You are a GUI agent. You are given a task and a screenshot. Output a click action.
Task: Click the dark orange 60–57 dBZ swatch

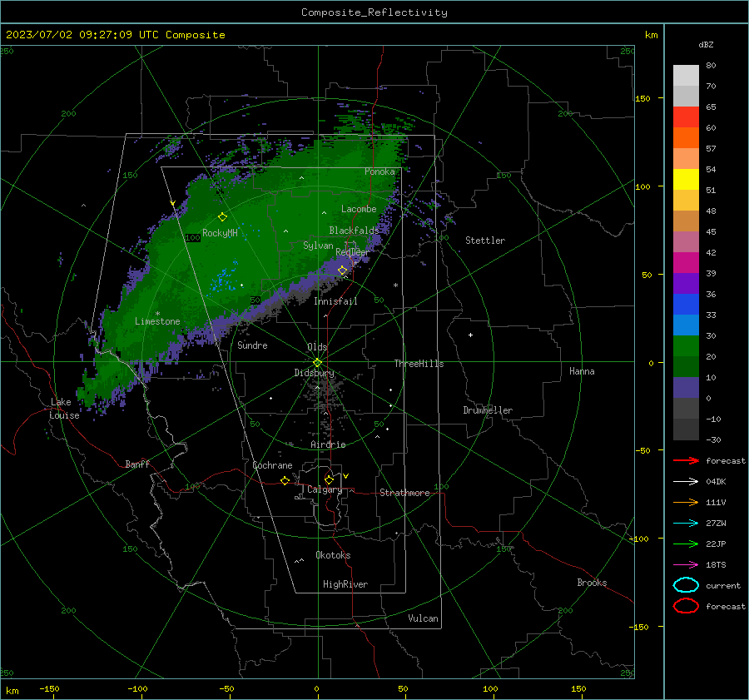coord(686,138)
